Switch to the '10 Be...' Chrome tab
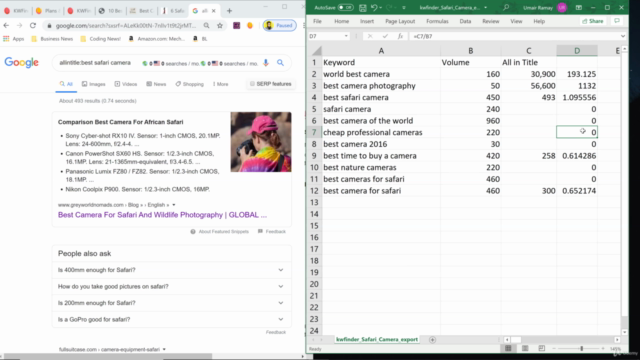Image resolution: width=640 pixels, height=360 pixels. (110, 11)
